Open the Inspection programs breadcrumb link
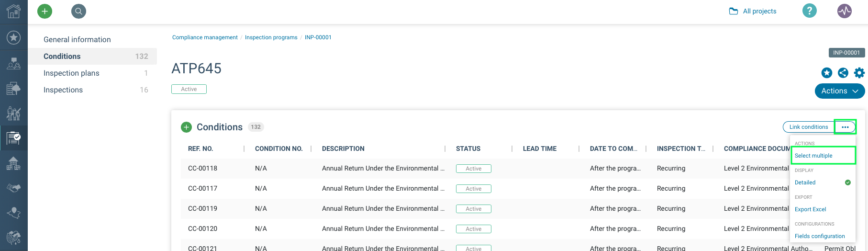The width and height of the screenshot is (868, 251). click(x=271, y=37)
